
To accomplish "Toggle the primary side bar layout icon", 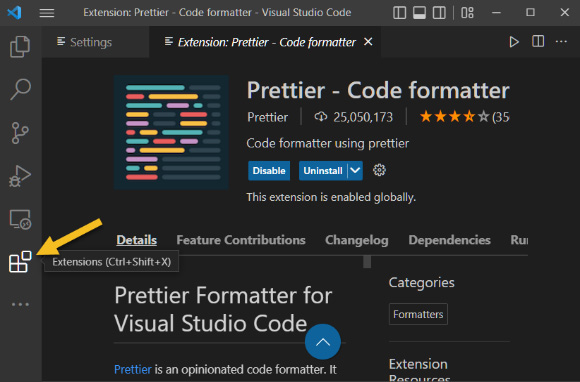I will [x=399, y=13].
